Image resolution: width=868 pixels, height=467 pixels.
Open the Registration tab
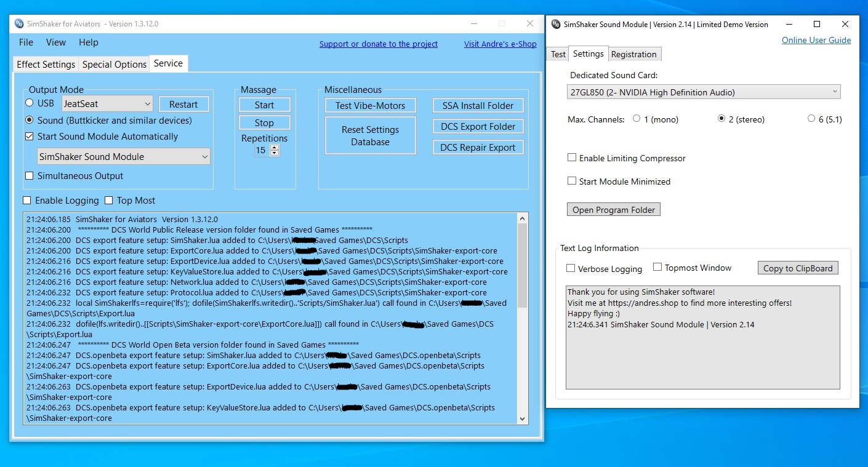(x=634, y=55)
